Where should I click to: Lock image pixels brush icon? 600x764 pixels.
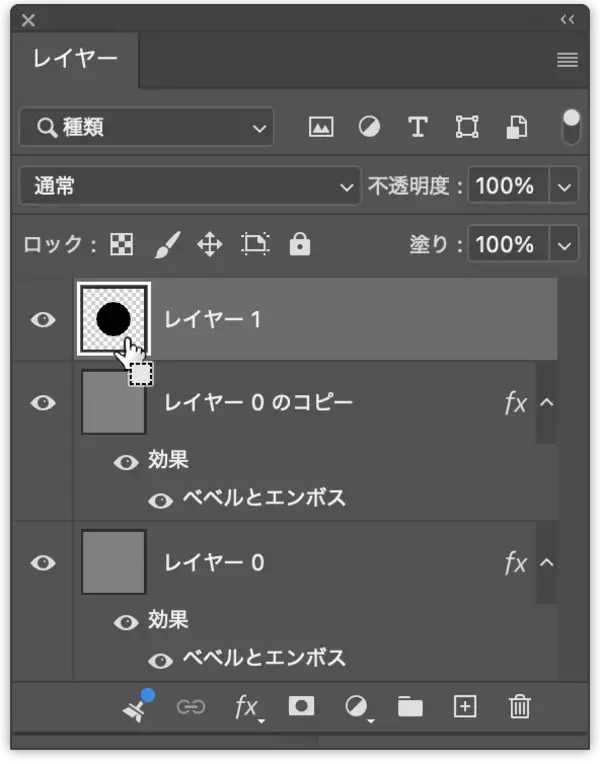[x=167, y=245]
